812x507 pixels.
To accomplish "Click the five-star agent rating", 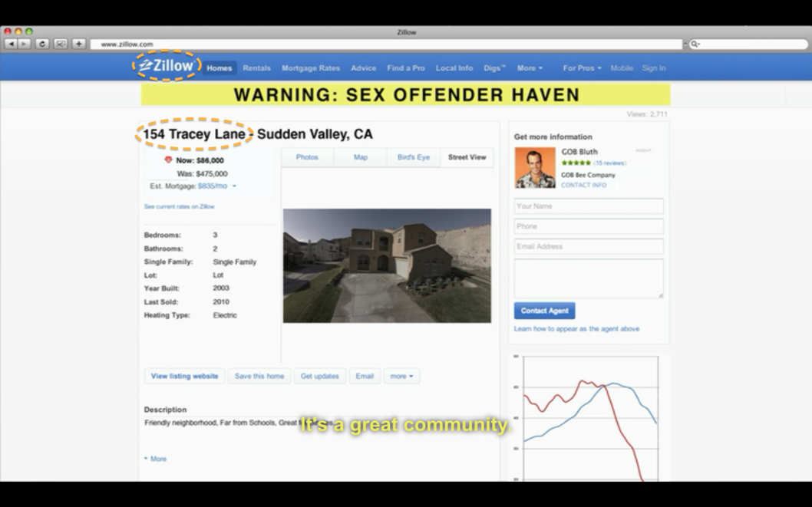I will pyautogui.click(x=576, y=163).
